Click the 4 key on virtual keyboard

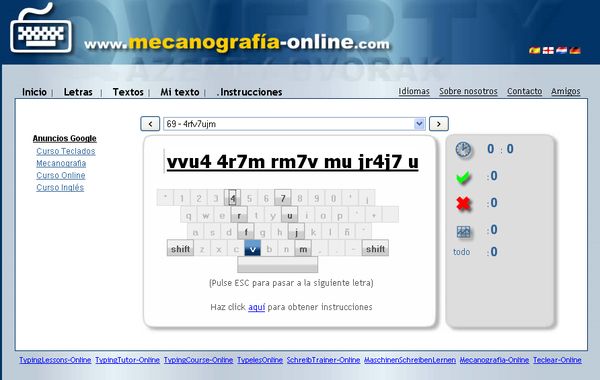[232, 197]
